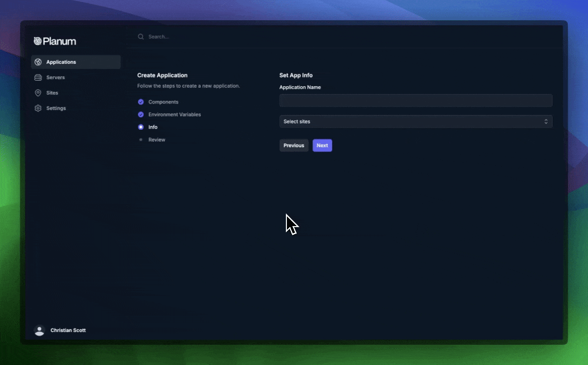This screenshot has width=588, height=365.
Task: Click the Environment Variables checkmark
Action: 140,114
